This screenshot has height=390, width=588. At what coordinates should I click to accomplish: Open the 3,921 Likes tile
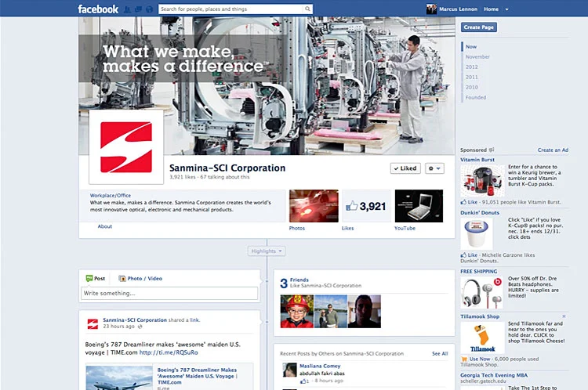coord(366,206)
